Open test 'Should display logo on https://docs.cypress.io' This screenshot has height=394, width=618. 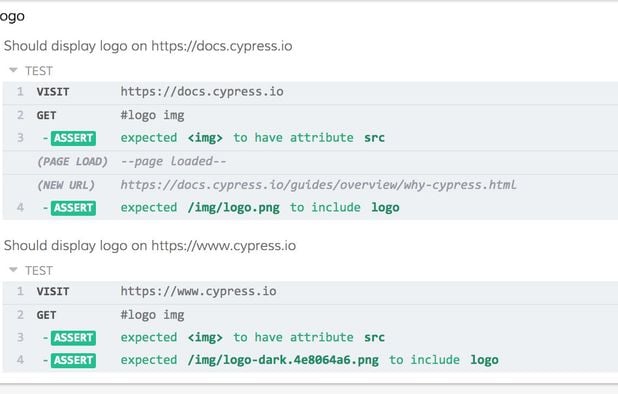pos(148,46)
